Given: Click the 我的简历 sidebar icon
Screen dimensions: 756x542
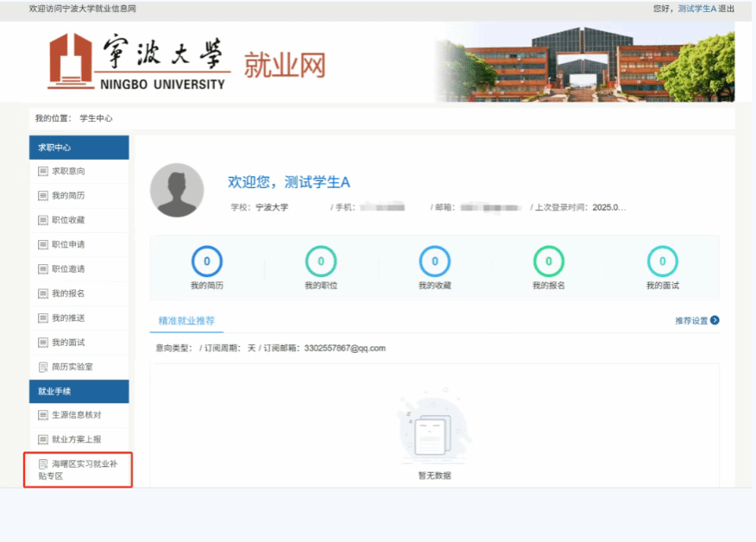Looking at the screenshot, I should click(43, 196).
